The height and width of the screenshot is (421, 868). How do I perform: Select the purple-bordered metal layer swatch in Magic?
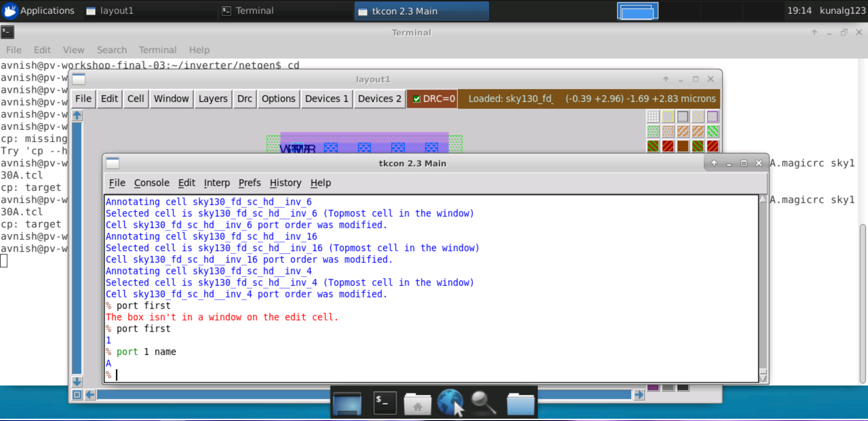click(713, 116)
